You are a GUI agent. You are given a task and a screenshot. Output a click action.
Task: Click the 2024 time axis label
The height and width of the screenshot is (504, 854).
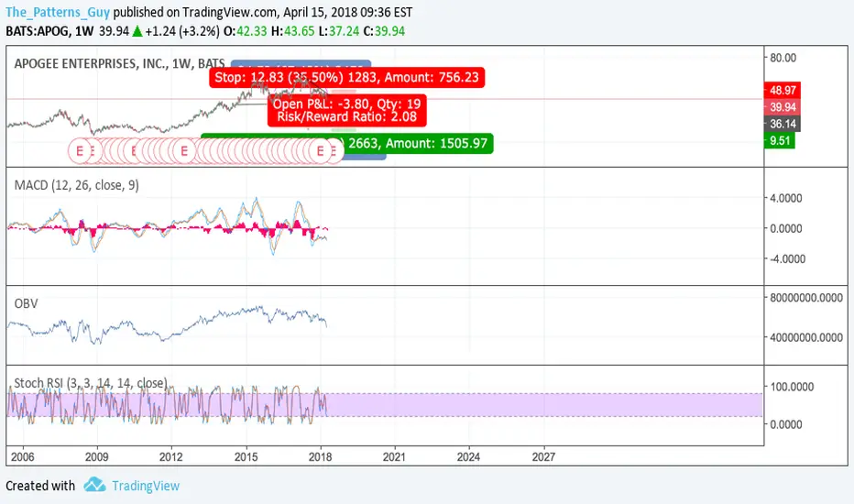click(468, 456)
